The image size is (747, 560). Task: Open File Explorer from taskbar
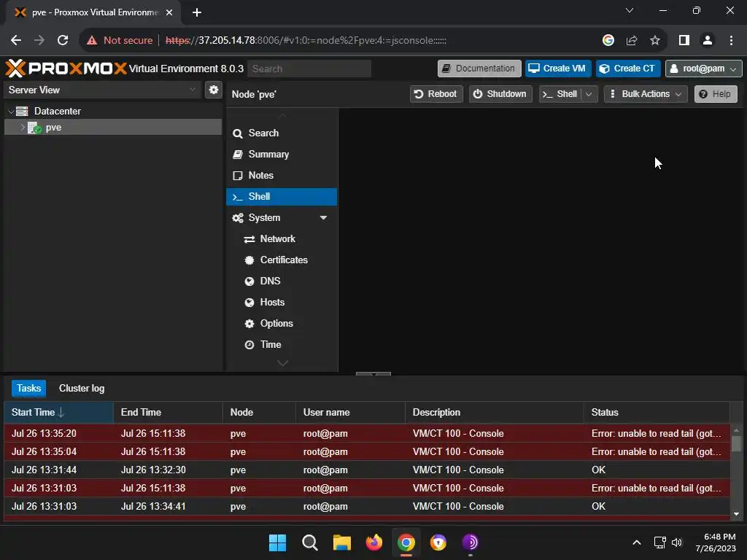tap(341, 542)
